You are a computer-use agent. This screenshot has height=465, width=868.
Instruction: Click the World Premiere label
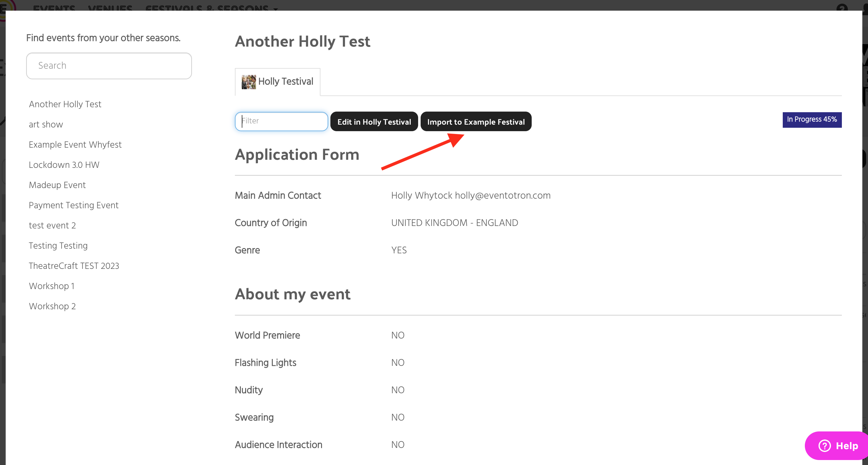(x=267, y=335)
